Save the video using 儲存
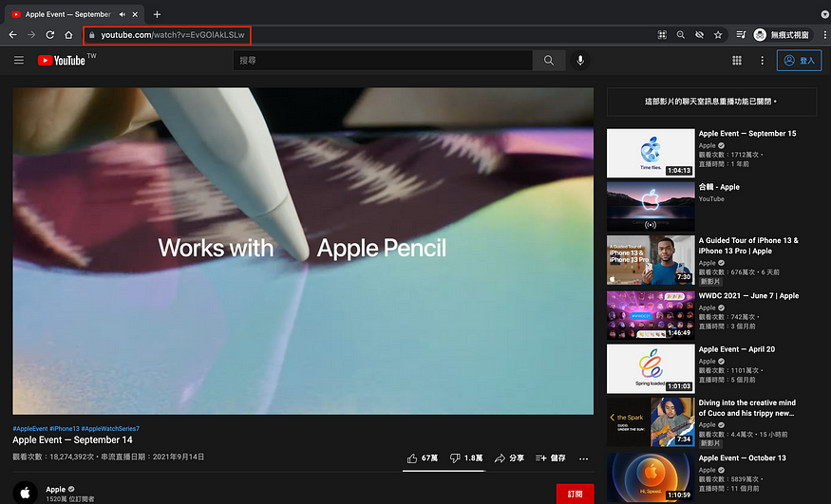831x504 pixels. (x=550, y=458)
